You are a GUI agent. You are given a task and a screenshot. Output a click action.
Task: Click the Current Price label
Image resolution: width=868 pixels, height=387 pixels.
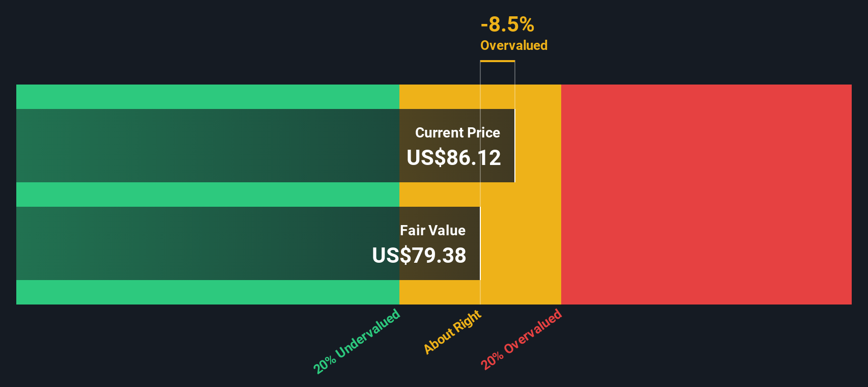pos(457,133)
